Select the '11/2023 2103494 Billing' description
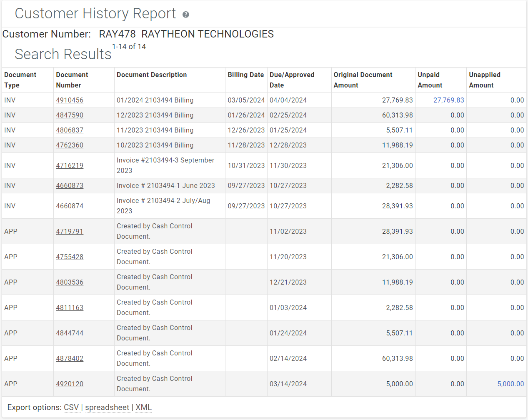 (x=155, y=130)
